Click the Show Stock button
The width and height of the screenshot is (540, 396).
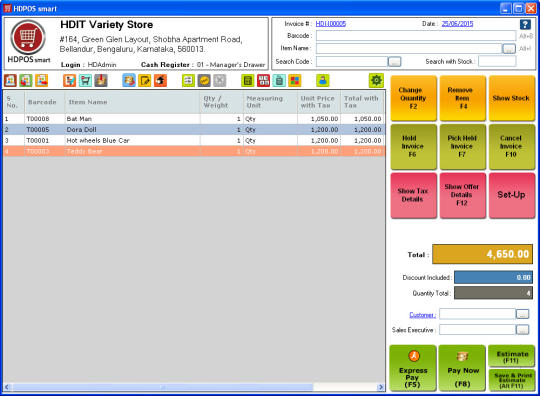(511, 98)
